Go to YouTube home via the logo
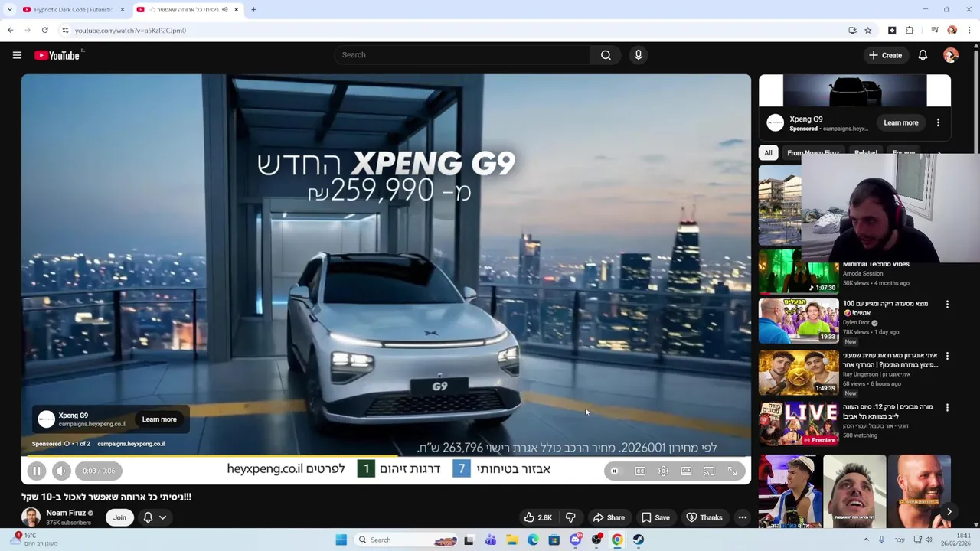Viewport: 980px width, 551px height. point(57,55)
